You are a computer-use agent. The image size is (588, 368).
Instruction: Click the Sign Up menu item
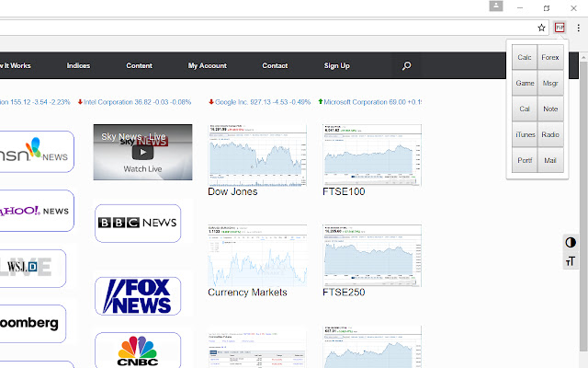coord(337,65)
